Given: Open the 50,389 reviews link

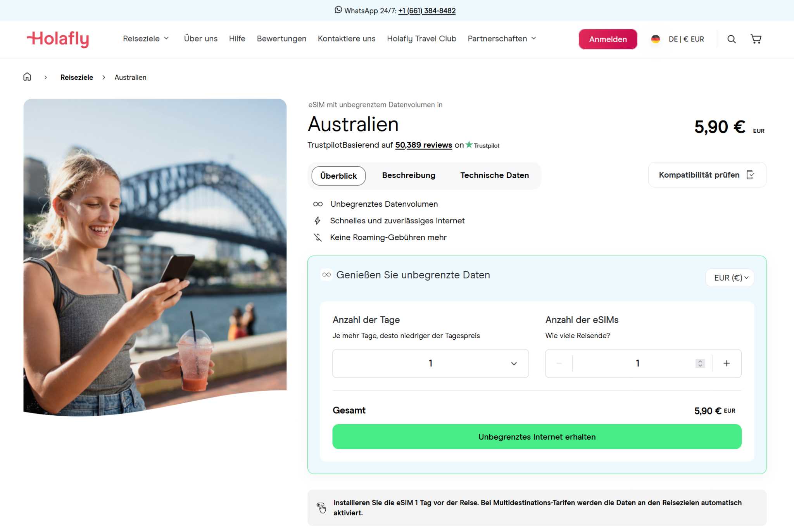Looking at the screenshot, I should [423, 145].
